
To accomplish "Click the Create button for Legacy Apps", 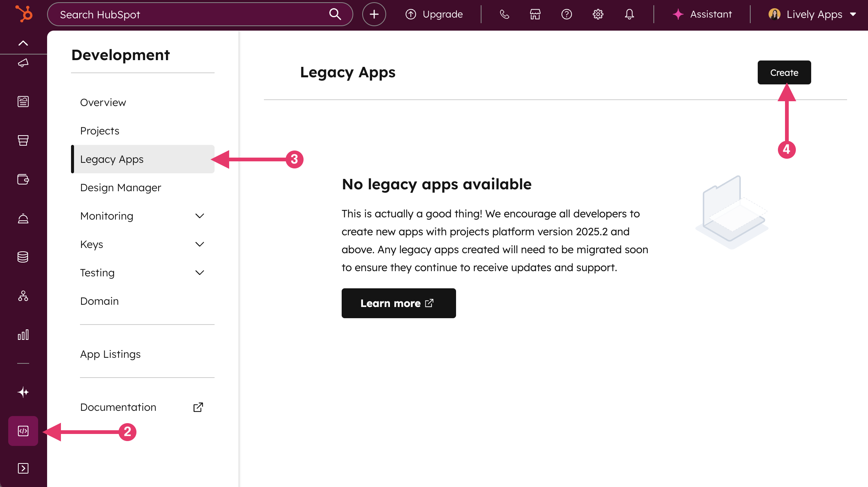I will tap(784, 72).
